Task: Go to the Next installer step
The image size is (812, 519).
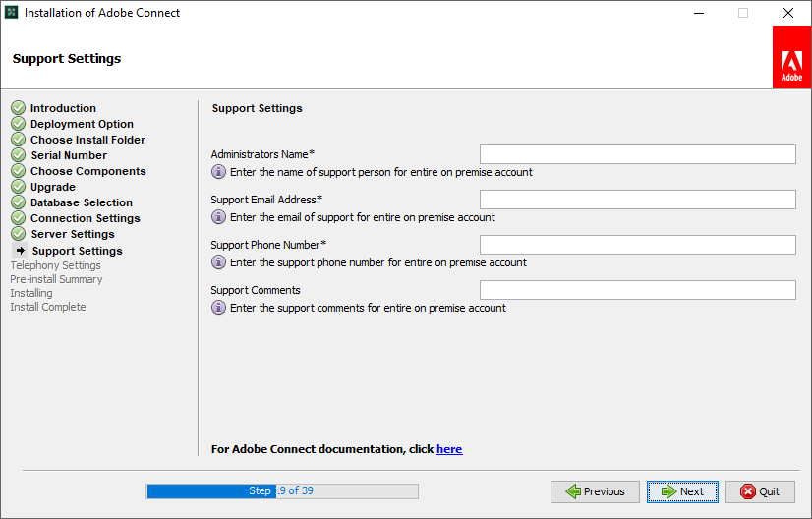Action: [x=682, y=491]
